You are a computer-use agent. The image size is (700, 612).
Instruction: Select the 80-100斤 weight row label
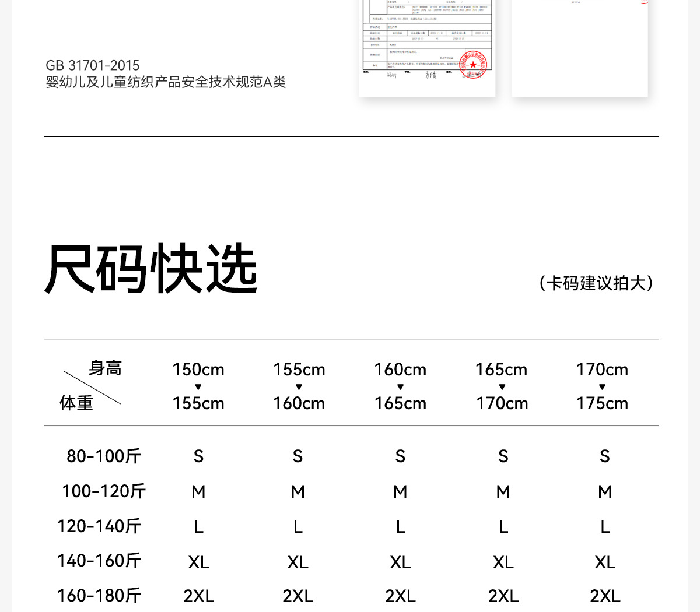pyautogui.click(x=104, y=456)
